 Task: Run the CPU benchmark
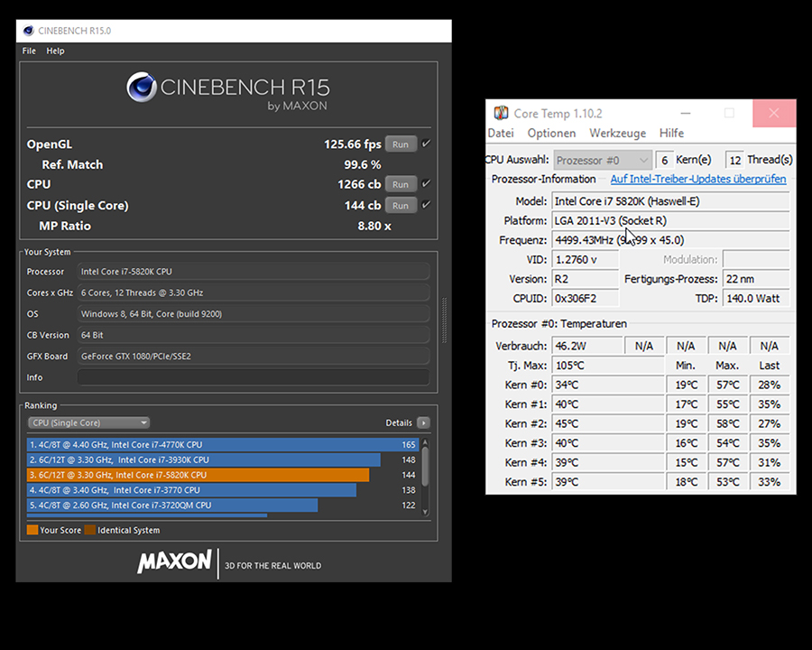point(401,184)
